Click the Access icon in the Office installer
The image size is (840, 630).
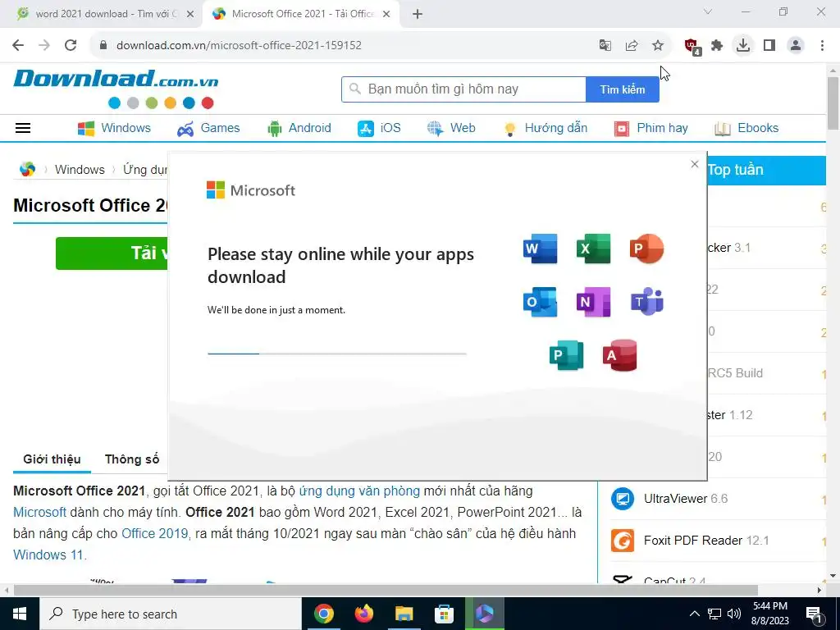(620, 355)
